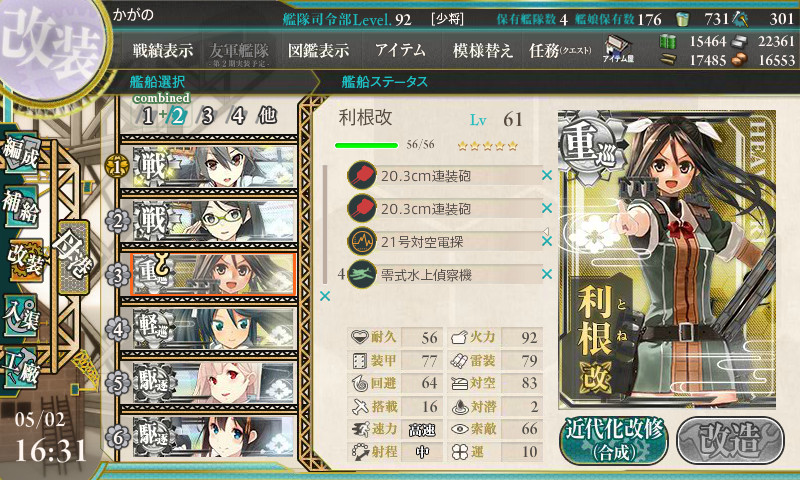Click the 零式水上偵察機 seaplane icon
This screenshot has height=480, width=800.
[x=362, y=274]
